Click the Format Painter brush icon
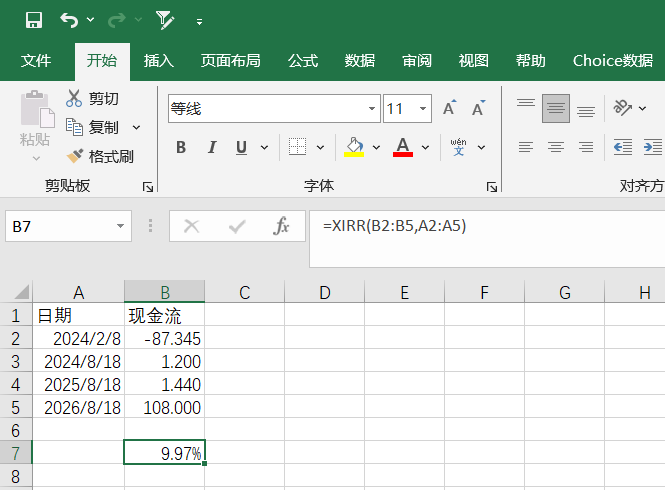 click(x=75, y=156)
